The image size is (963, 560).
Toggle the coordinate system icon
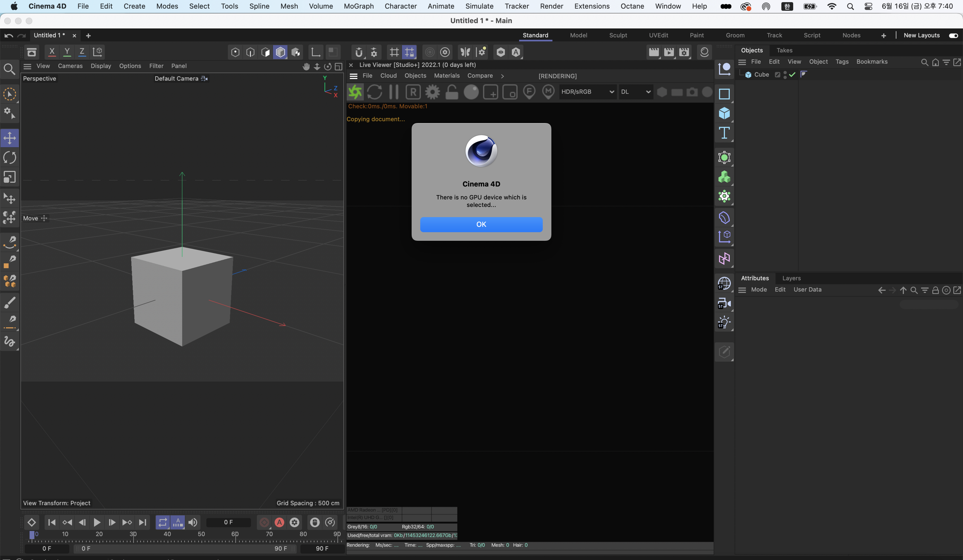[x=97, y=52]
